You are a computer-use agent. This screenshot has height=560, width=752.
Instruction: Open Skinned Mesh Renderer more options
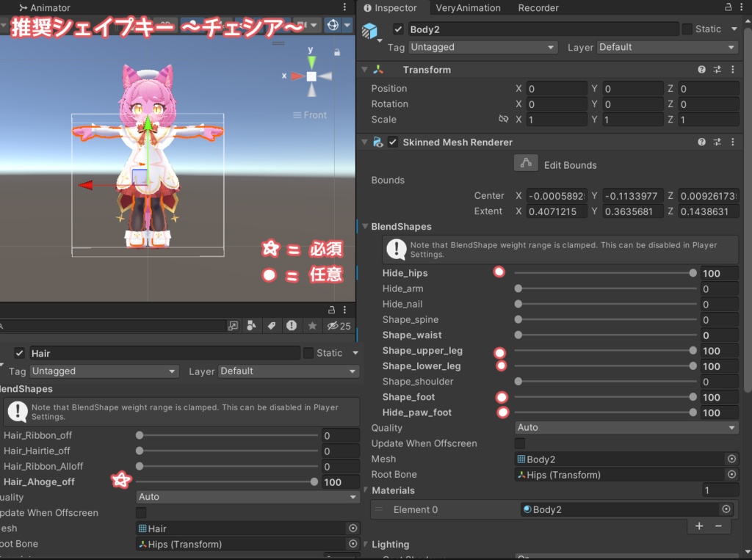click(732, 142)
